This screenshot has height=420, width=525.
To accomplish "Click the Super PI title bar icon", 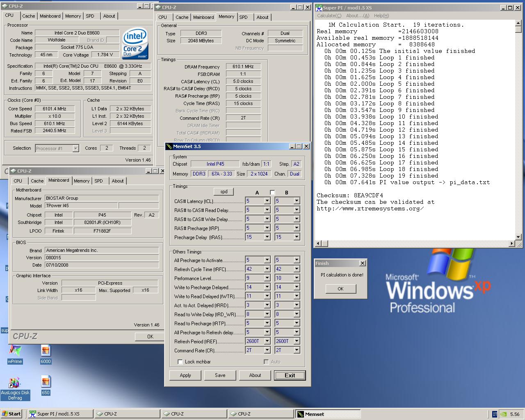I will tap(319, 7).
